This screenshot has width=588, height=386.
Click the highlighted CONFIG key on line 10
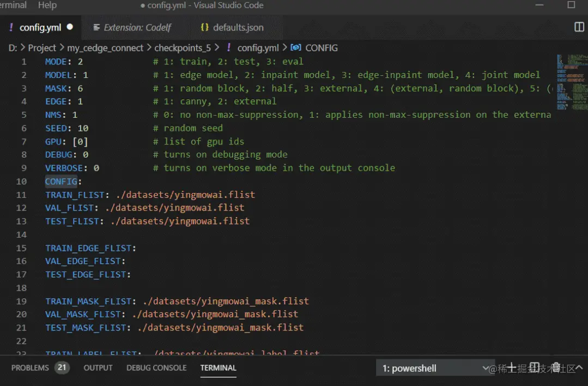61,182
